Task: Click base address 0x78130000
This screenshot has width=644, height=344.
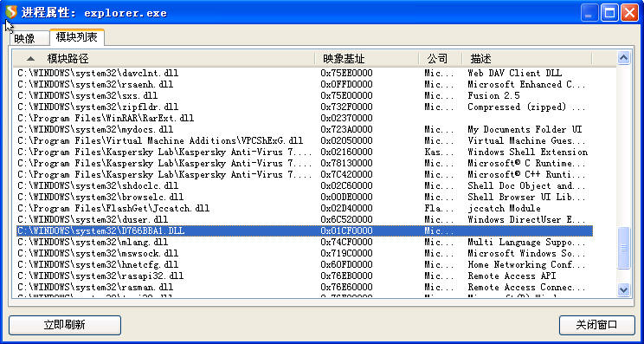Action: [346, 163]
